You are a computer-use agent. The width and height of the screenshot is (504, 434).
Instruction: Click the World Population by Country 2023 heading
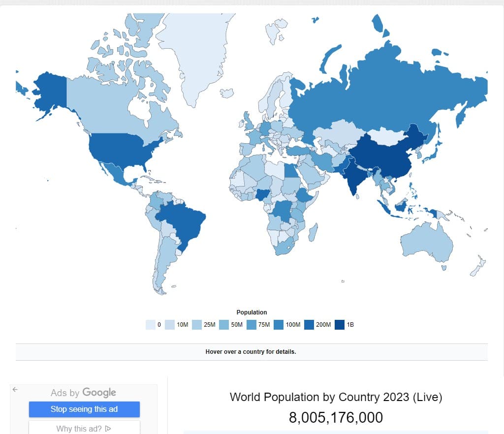(x=336, y=397)
